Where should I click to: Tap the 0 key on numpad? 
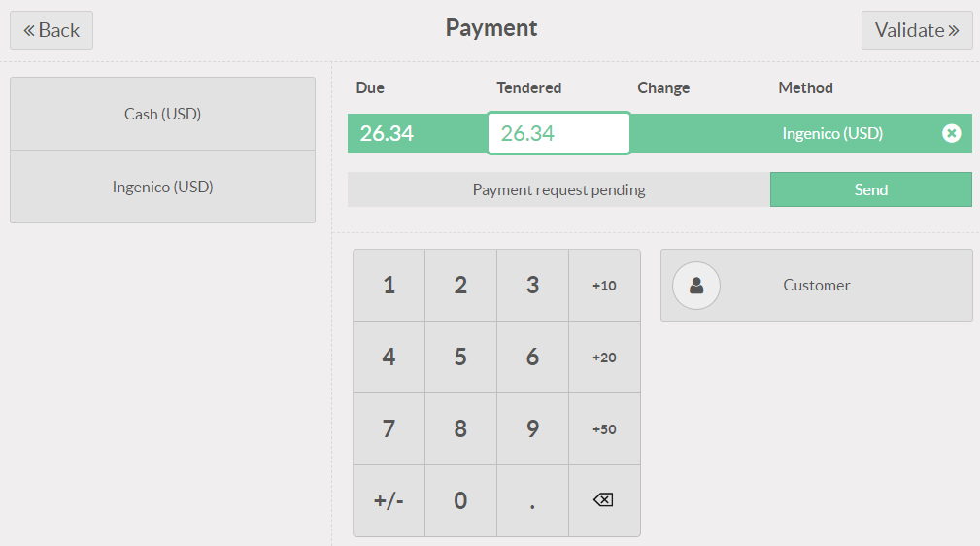click(460, 501)
